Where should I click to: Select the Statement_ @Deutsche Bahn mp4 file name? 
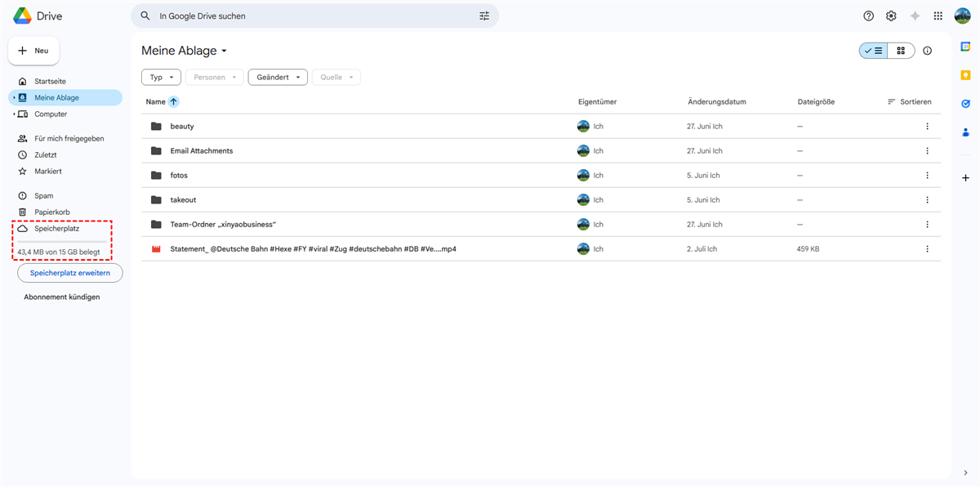point(313,249)
